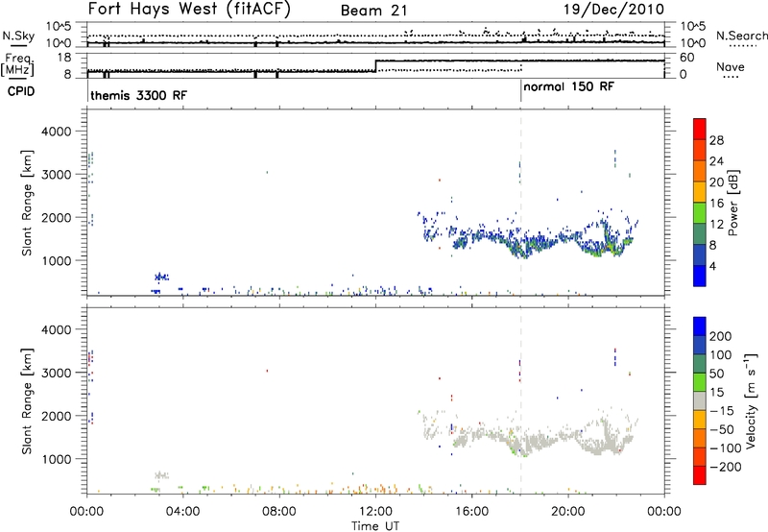Click the teal green swatch above 8 dB in Power colorbar
Viewport: 768px width, 532px height.
coord(700,234)
